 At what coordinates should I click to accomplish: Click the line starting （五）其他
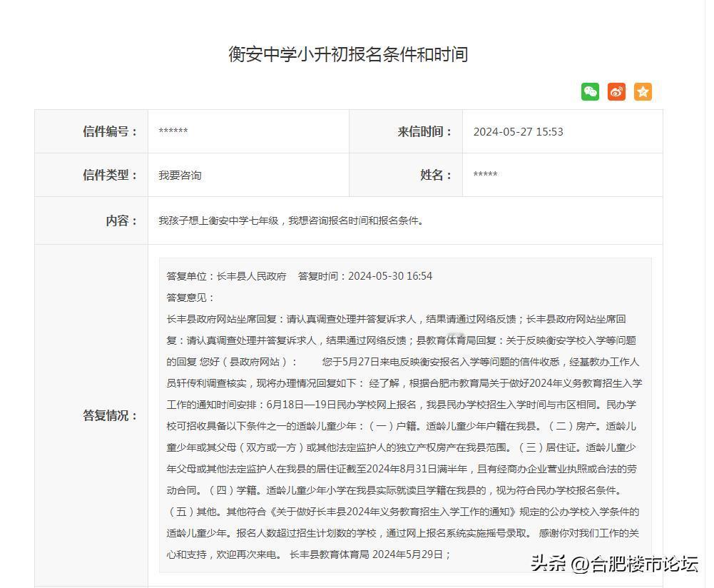(403, 512)
